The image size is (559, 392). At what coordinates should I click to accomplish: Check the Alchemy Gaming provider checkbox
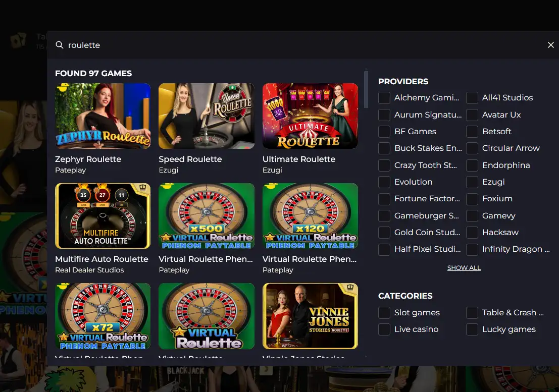(x=384, y=97)
